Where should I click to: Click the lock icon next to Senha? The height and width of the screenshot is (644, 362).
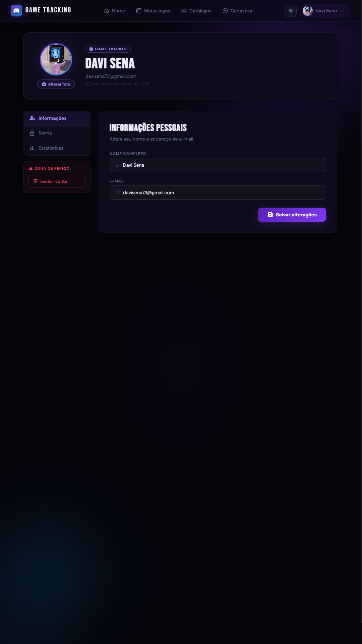[32, 133]
